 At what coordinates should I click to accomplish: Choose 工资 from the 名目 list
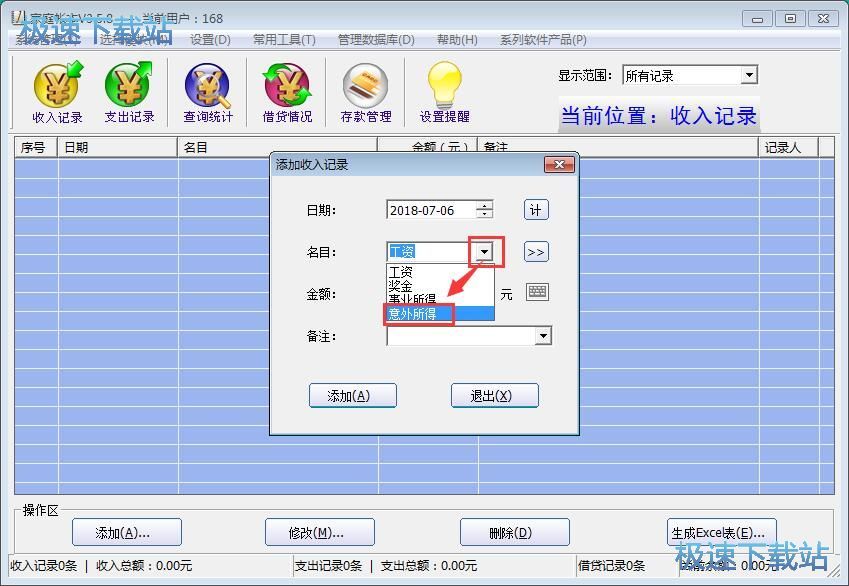coord(440,272)
